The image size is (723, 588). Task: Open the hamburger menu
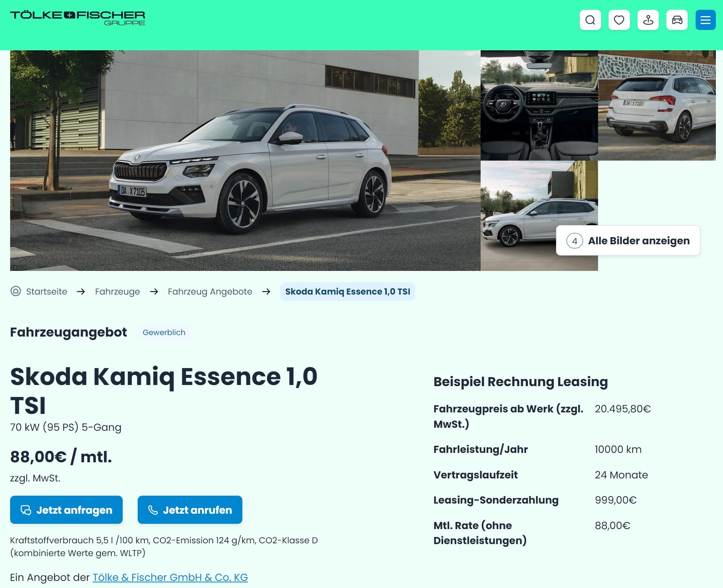tap(705, 20)
